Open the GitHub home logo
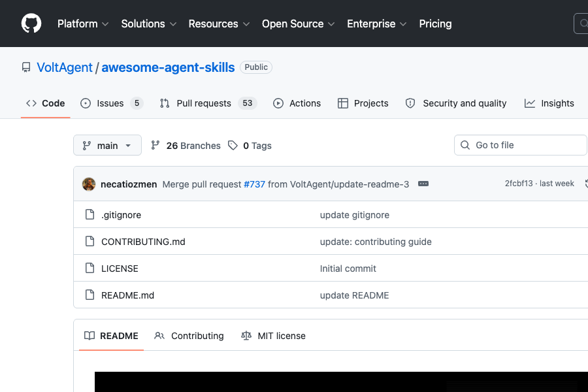The image size is (588, 392). coord(31,24)
